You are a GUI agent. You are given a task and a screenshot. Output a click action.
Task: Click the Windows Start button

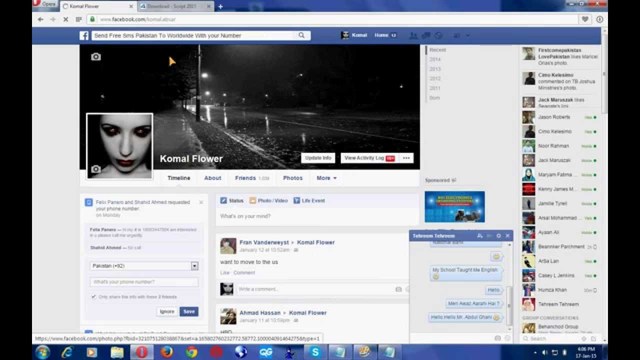42,352
